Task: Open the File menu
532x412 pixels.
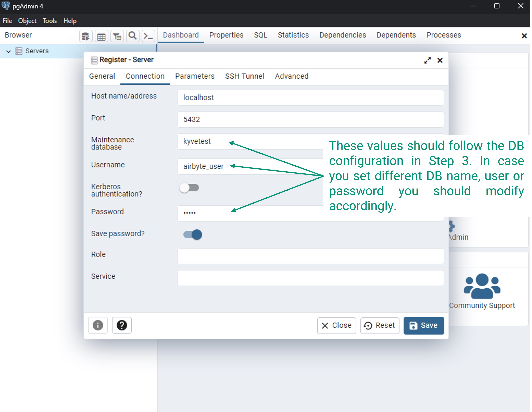Action: (7, 21)
